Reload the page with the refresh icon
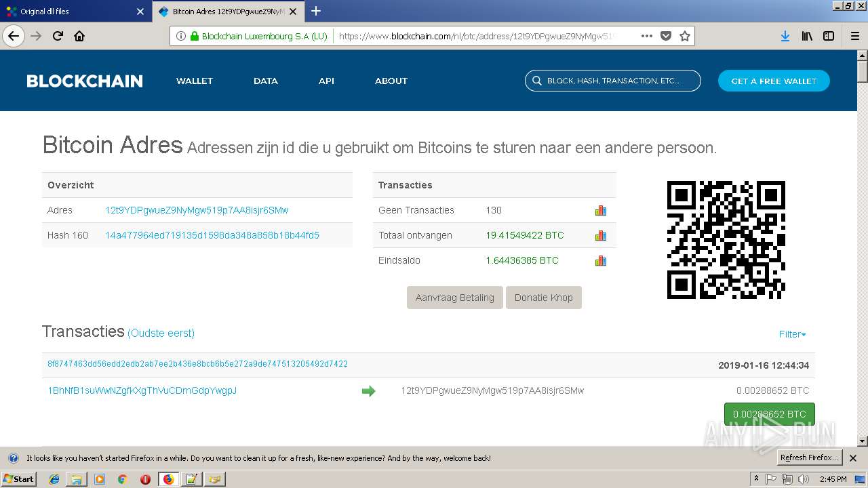 point(58,36)
